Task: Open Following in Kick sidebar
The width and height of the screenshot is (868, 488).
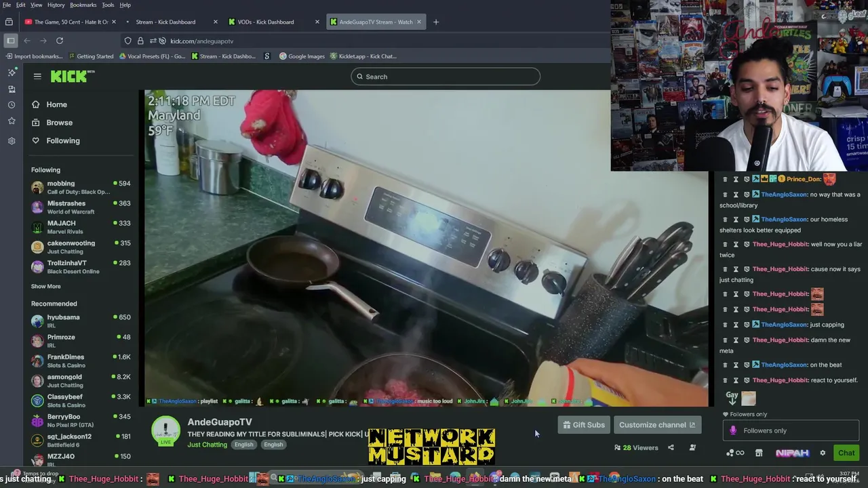Action: 63,140
